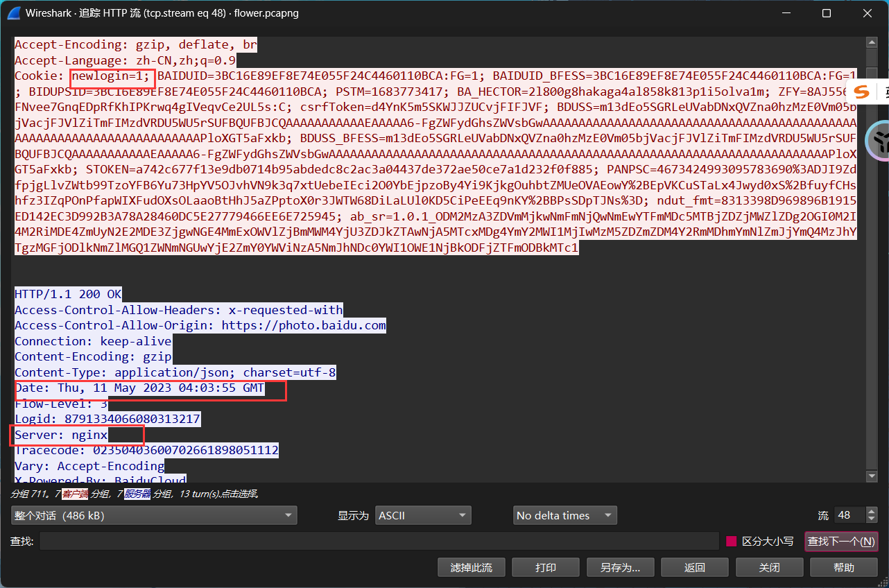Click the 关闭 close button
889x588 pixels.
(x=769, y=567)
